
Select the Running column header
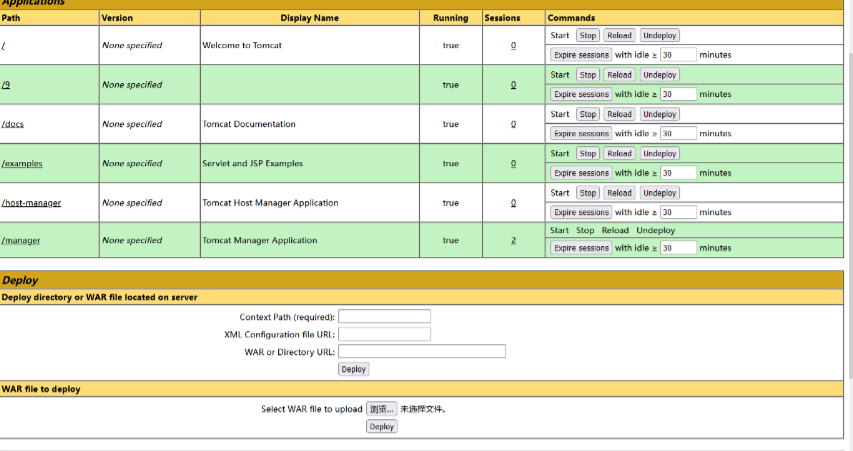pyautogui.click(x=450, y=18)
